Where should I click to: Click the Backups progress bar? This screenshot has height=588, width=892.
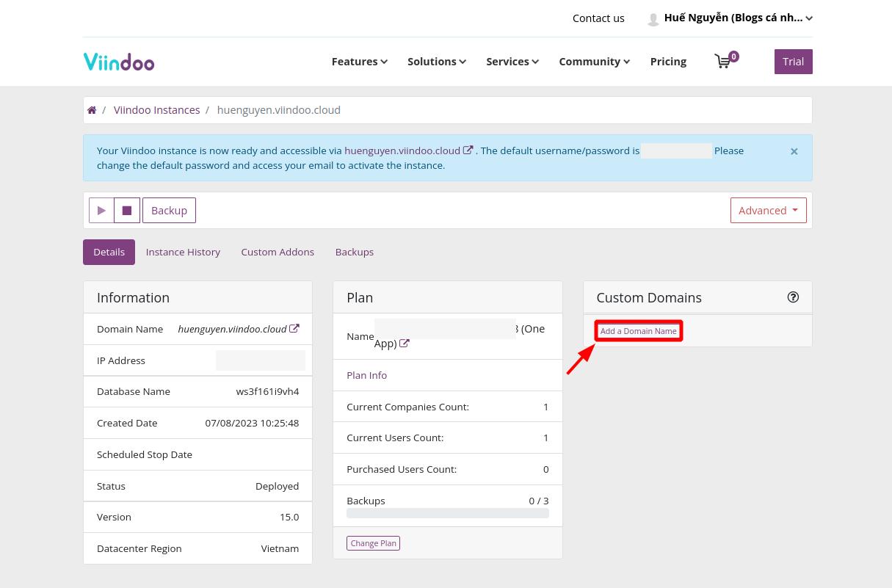[x=447, y=512]
